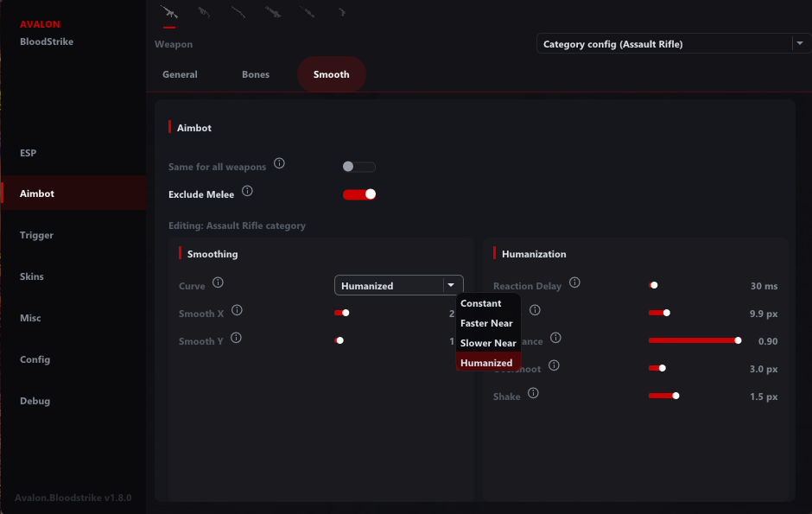Select the Smooth tab
The height and width of the screenshot is (514, 812).
pos(332,74)
